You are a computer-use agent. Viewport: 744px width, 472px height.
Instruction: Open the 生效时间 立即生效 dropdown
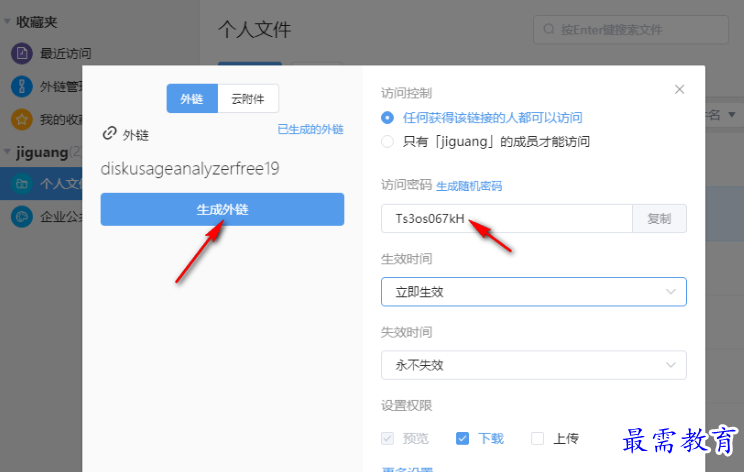pos(533,292)
